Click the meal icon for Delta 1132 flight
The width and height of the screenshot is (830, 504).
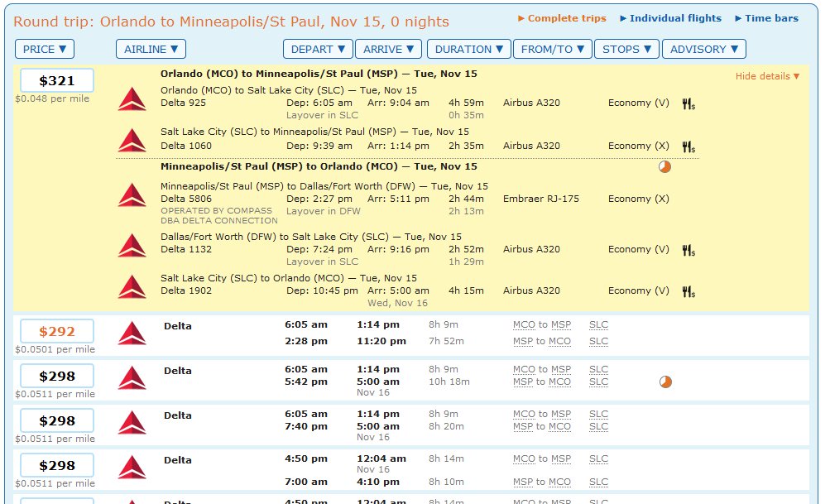(688, 250)
